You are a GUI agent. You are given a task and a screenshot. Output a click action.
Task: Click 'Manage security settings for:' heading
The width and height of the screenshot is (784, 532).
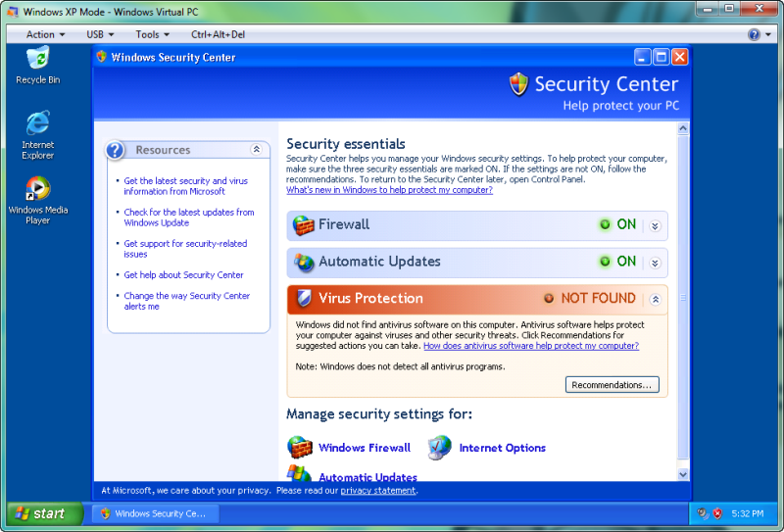[x=379, y=414]
